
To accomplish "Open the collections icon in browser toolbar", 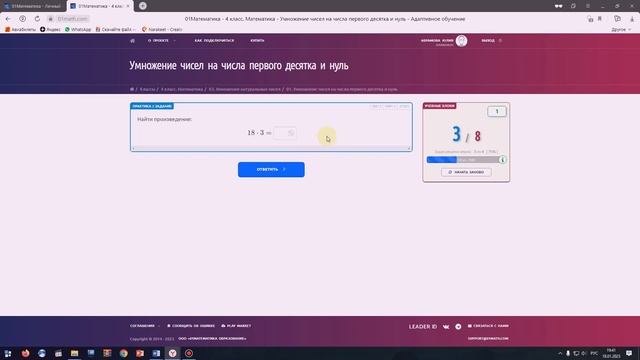I will click(x=617, y=19).
